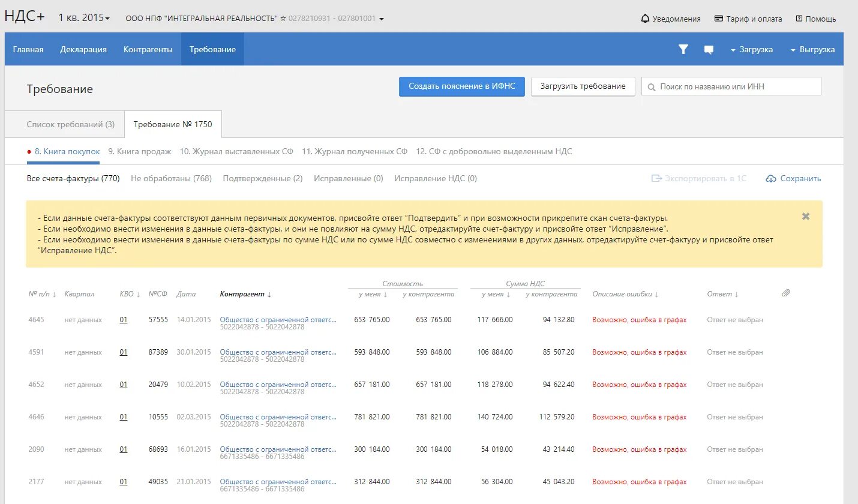The width and height of the screenshot is (858, 504).
Task: Click the search magnifier icon
Action: click(x=652, y=87)
